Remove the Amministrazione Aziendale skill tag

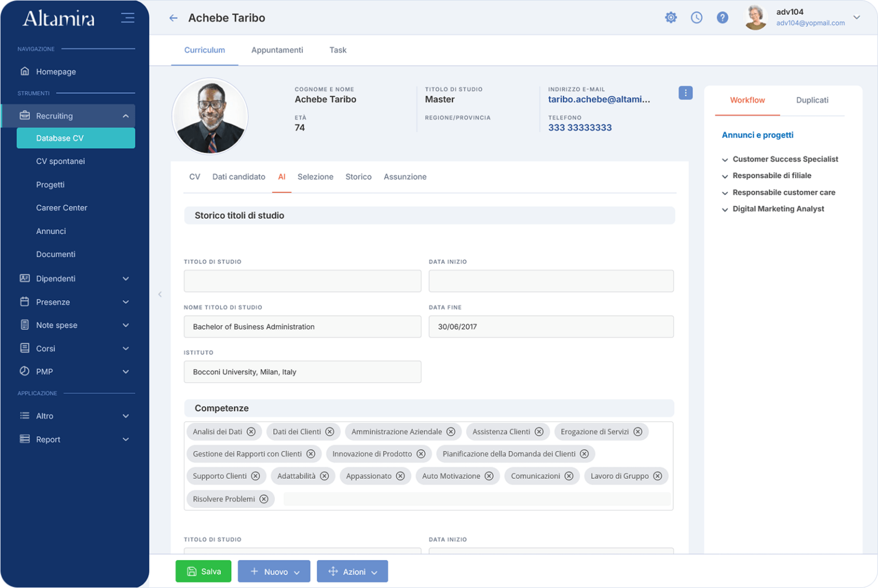[451, 431]
